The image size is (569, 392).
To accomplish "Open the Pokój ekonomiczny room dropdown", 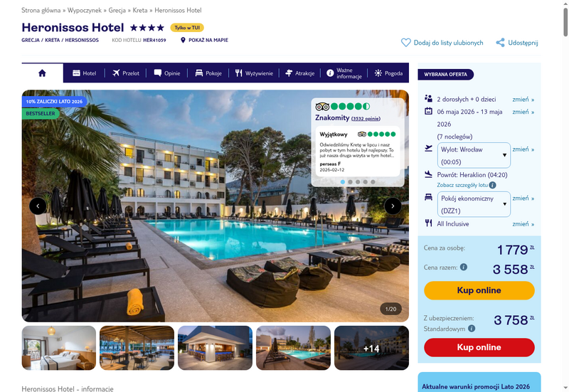I will click(474, 204).
